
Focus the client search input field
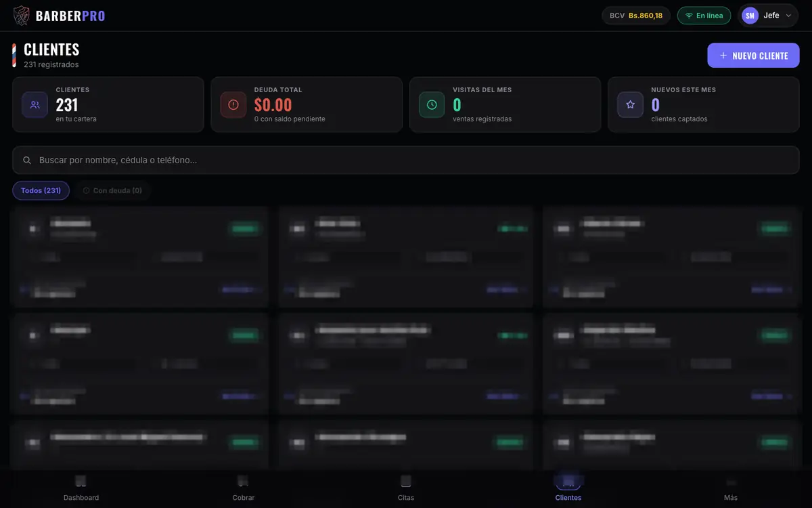pyautogui.click(x=406, y=161)
